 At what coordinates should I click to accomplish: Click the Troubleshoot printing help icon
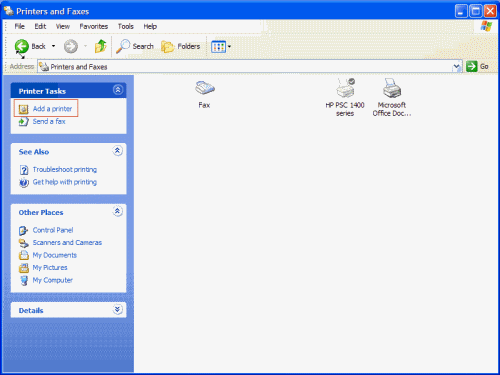pyautogui.click(x=24, y=170)
